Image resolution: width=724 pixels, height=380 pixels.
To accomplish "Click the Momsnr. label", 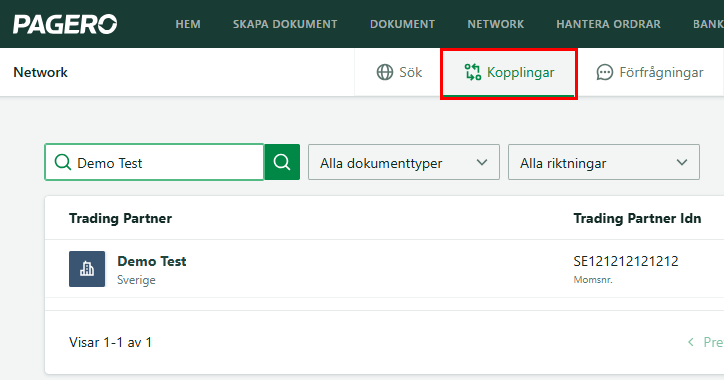I will pos(593,280).
